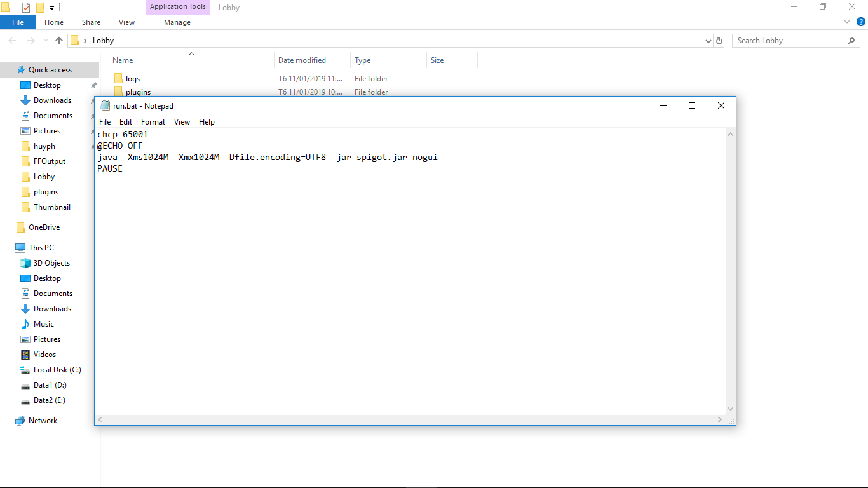Open the address bar history dropdown
868x488 pixels.
coord(709,41)
